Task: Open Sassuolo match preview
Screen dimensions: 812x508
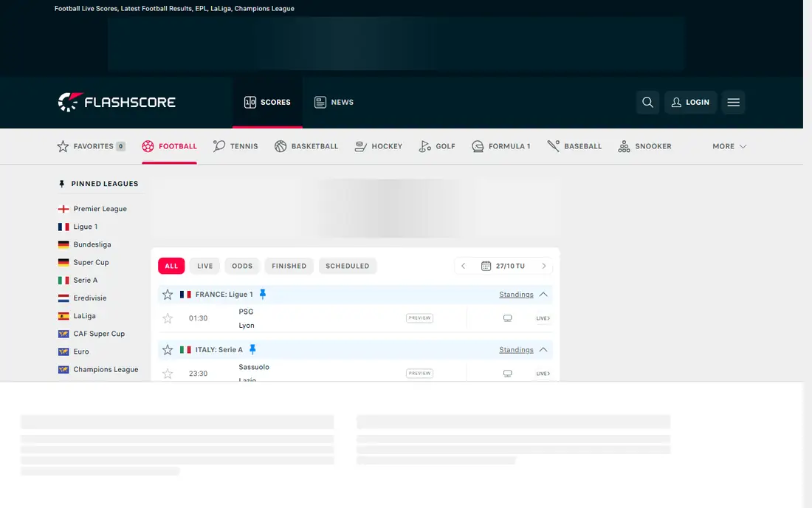Action: 419,374
